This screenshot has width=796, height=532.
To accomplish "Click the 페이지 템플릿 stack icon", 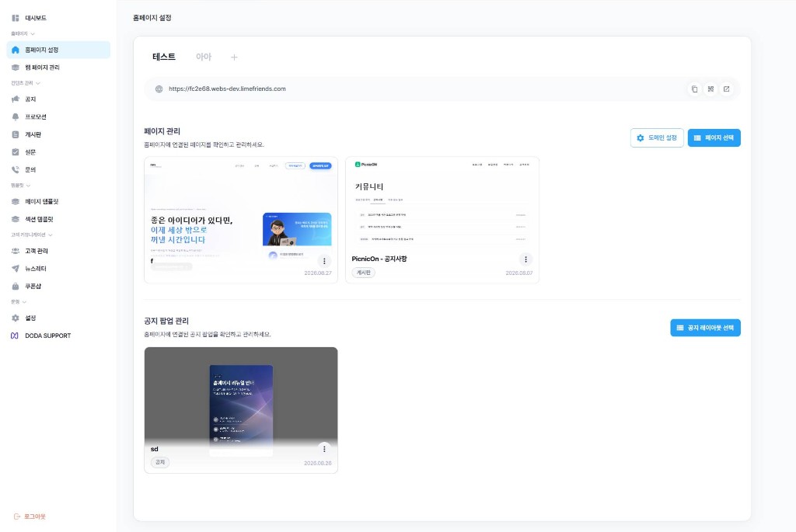I will (x=16, y=202).
